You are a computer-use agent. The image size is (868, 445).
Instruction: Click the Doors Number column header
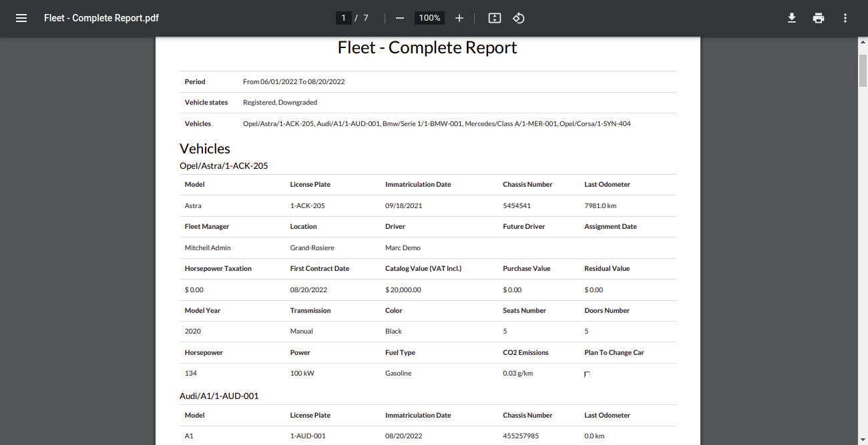tap(607, 310)
